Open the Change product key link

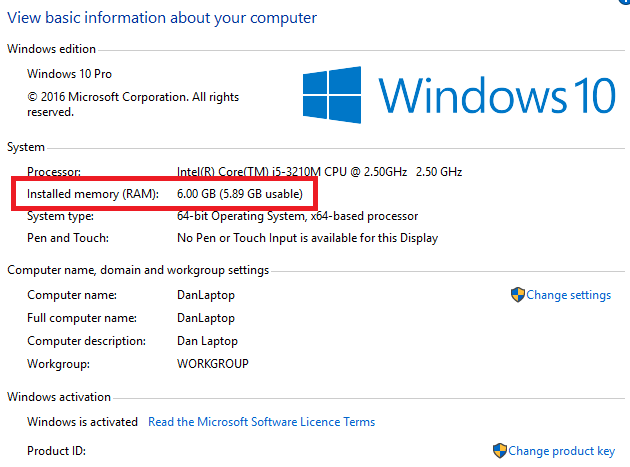pyautogui.click(x=562, y=451)
